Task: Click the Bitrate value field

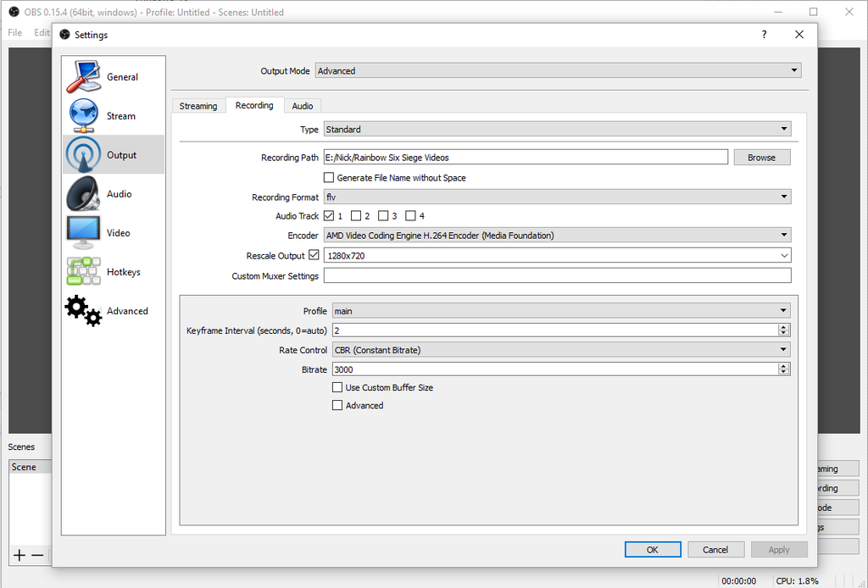Action: 554,369
